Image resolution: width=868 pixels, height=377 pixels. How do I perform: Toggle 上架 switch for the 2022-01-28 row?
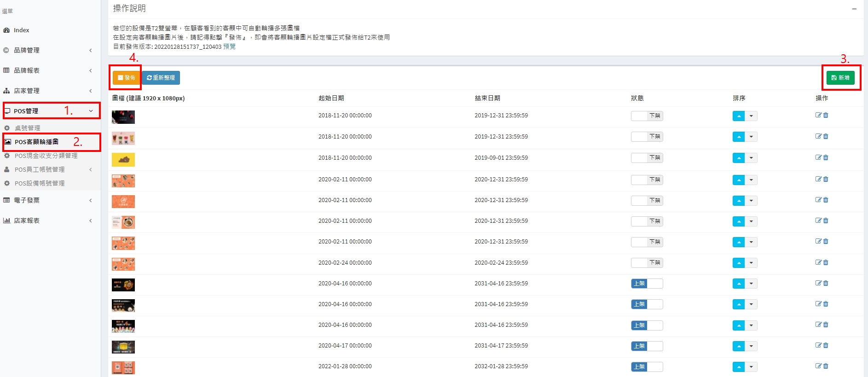pos(647,367)
